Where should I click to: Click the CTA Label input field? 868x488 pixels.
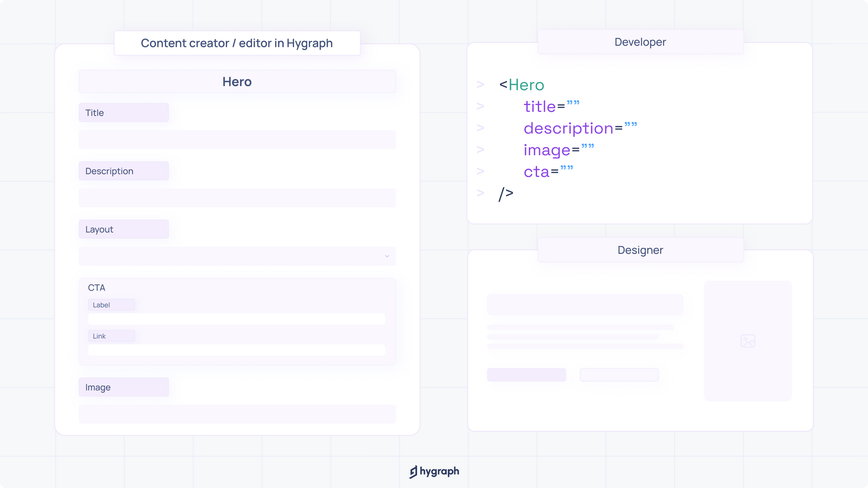pos(236,319)
